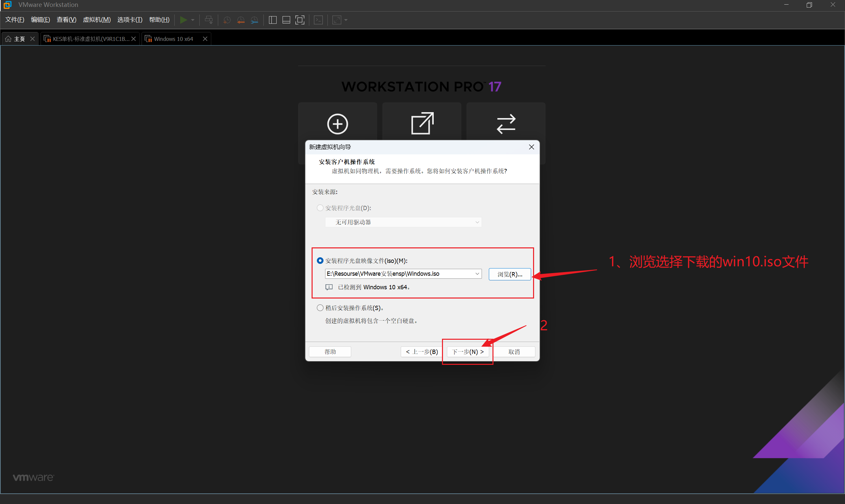Click the thumbnail bar layout icon
Viewport: 845px width, 504px height.
(x=286, y=20)
